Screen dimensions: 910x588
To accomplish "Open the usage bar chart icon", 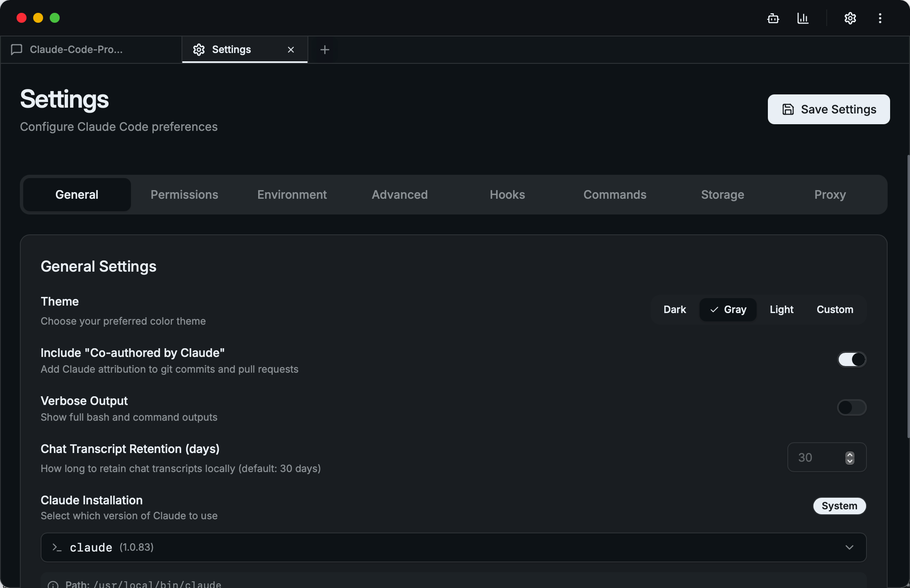I will (x=803, y=18).
